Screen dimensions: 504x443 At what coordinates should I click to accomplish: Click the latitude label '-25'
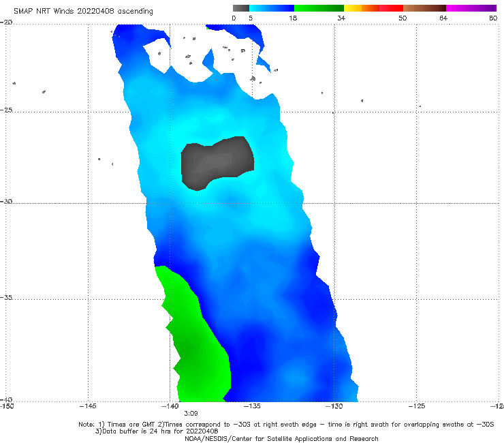coord(6,110)
